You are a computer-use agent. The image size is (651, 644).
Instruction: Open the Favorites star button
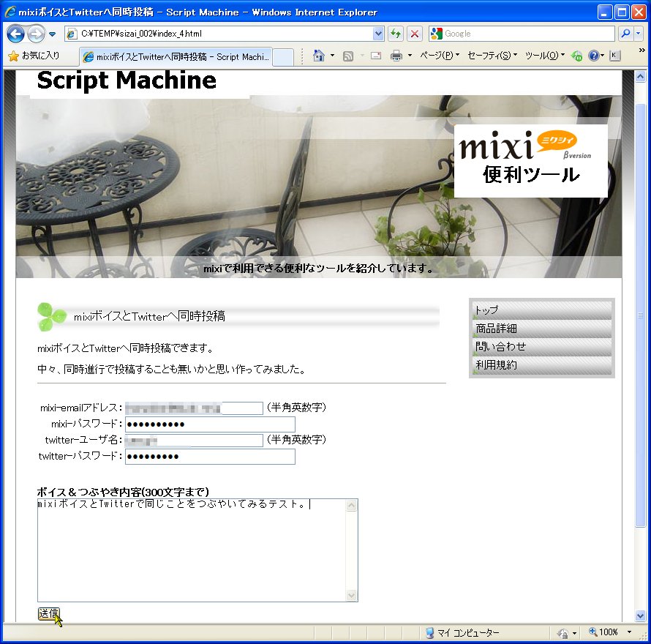tap(34, 56)
